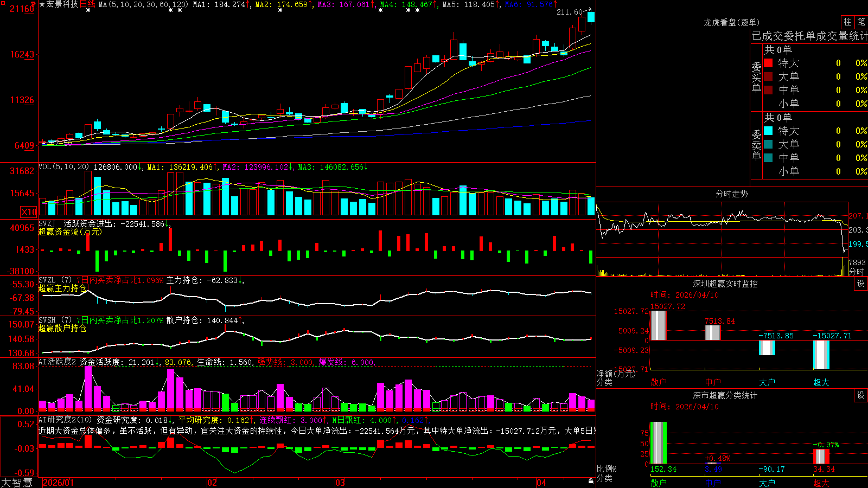The height and width of the screenshot is (488, 868).
Task: Switch 龙虎看盘 to 笔 view
Action: (x=861, y=22)
